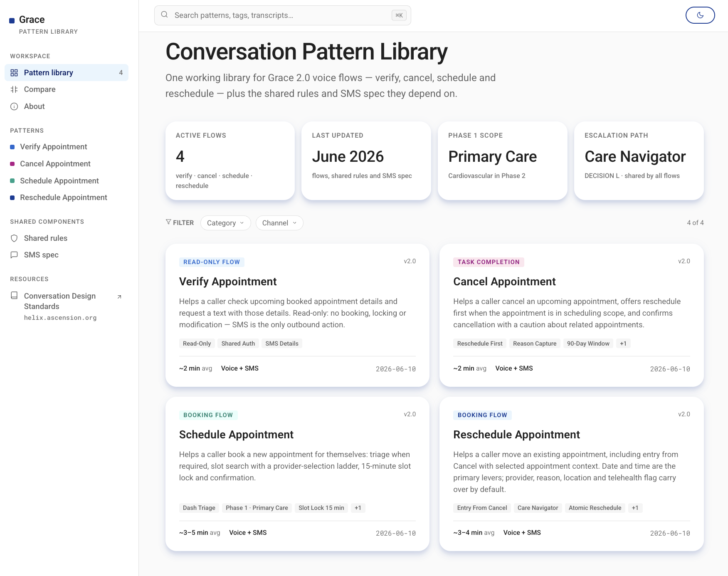The height and width of the screenshot is (576, 728).
Task: Click the Pattern library grid icon
Action: 14,73
